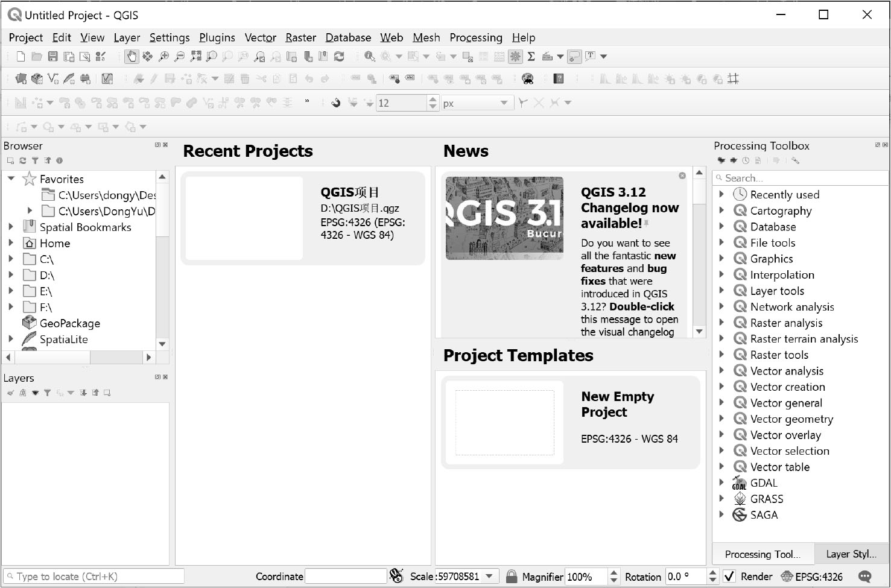
Task: Expand the Home folder in Browser
Action: [11, 243]
